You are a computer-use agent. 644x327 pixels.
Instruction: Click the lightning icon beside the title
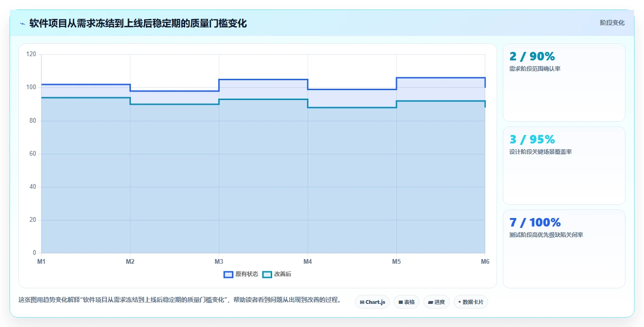(22, 23)
